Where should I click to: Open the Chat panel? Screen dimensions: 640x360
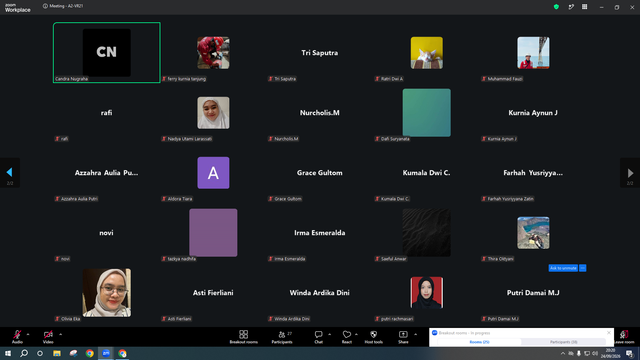(318, 337)
